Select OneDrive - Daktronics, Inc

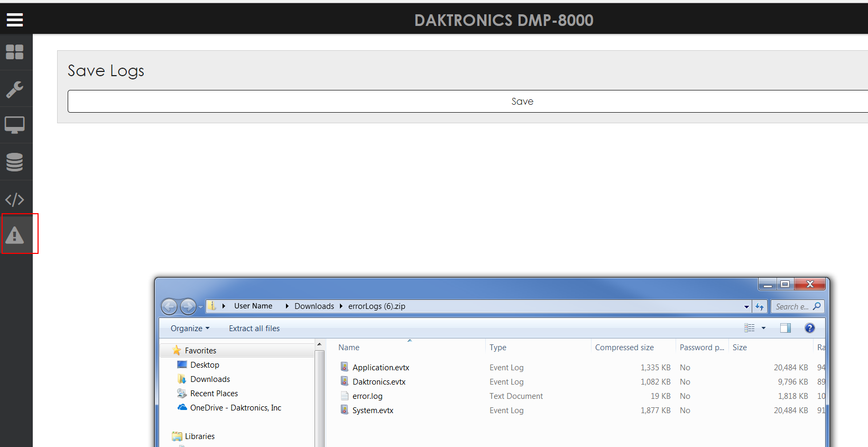click(235, 408)
